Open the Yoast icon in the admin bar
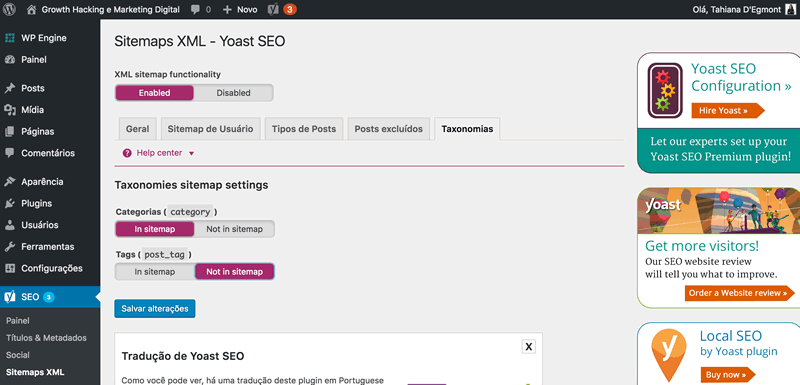 tap(273, 9)
